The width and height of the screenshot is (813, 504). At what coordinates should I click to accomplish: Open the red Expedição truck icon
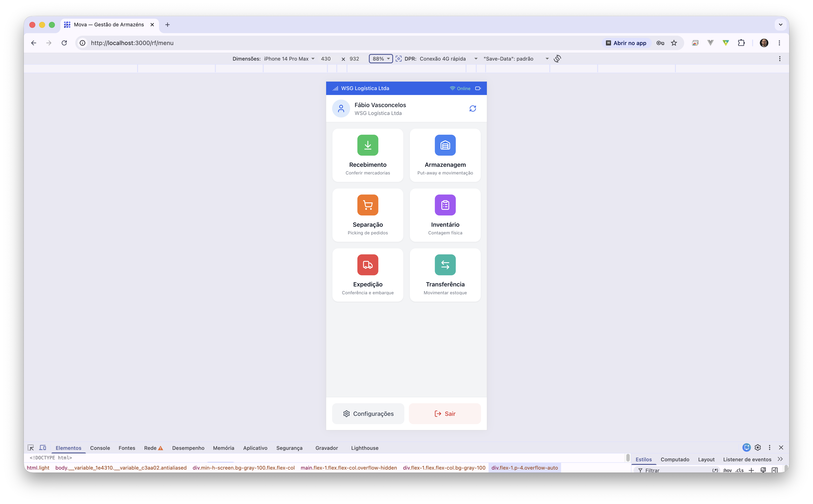click(x=367, y=265)
